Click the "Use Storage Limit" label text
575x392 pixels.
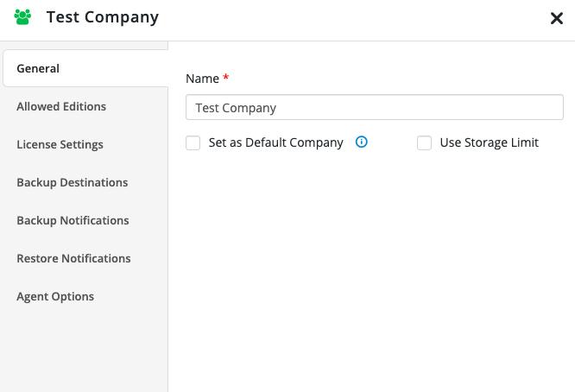coord(489,142)
